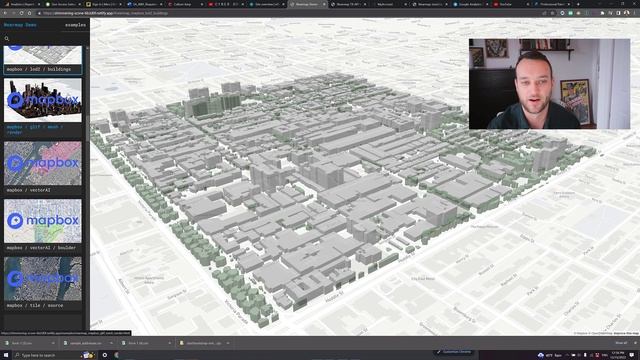Open the mapbox / vectorAI thumbnail

tap(43, 163)
